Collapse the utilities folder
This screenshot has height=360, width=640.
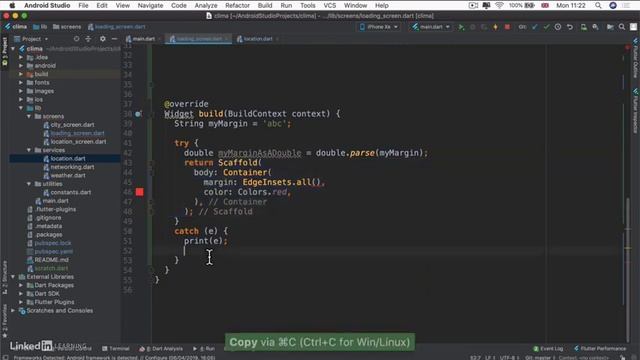[x=29, y=184]
